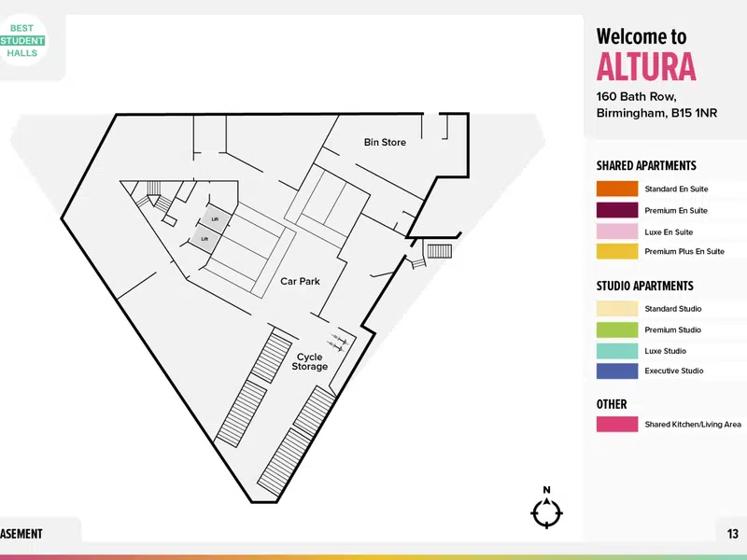
Task: Click the lower Lift box
Action: coord(205,238)
